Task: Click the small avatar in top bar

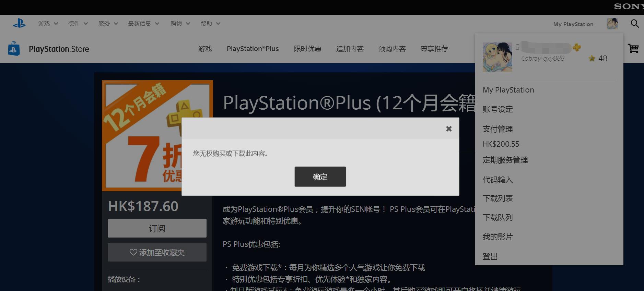Action: click(612, 24)
